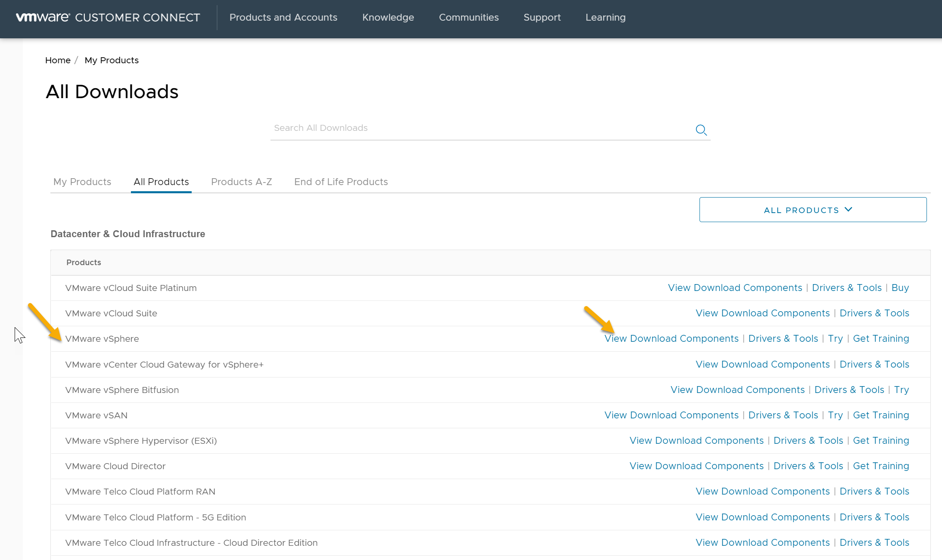This screenshot has width=942, height=560.
Task: Click Get Training for VMware vSphere
Action: (881, 338)
